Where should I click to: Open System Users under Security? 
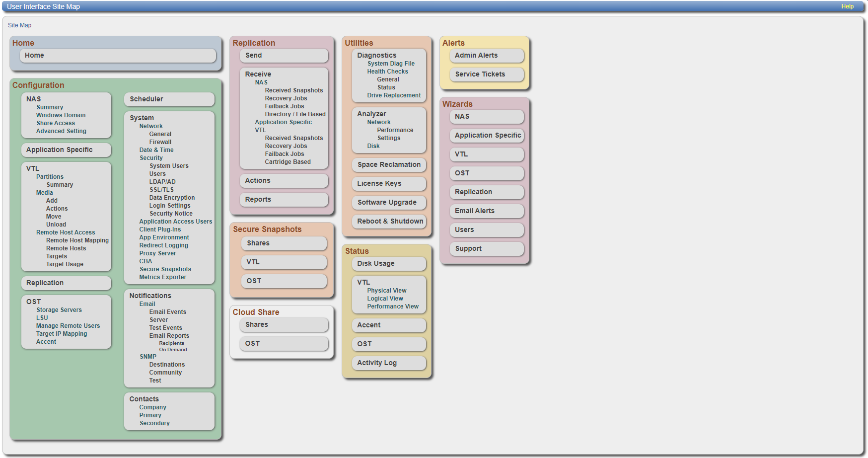[169, 166]
